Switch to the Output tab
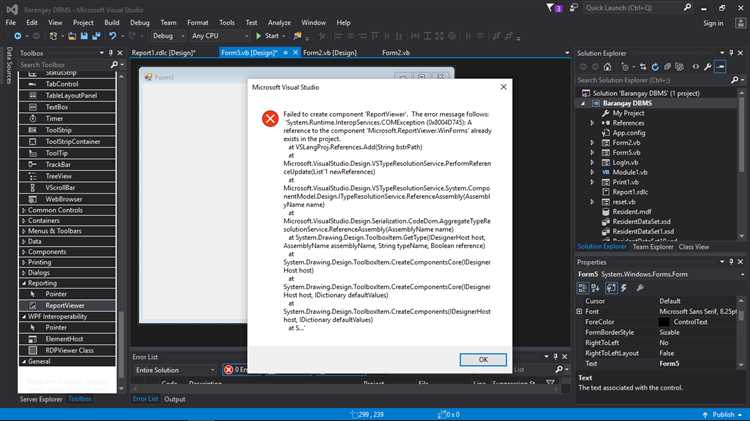This screenshot has width=750, height=421. coord(175,399)
